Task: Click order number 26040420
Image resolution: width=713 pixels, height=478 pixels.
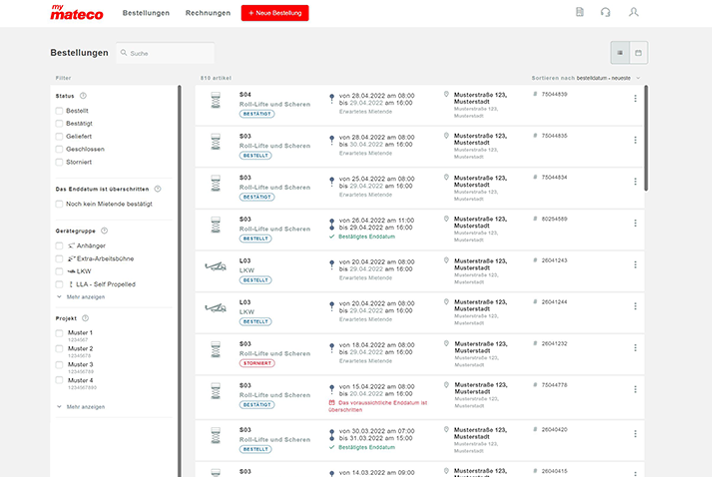Action: (554, 429)
